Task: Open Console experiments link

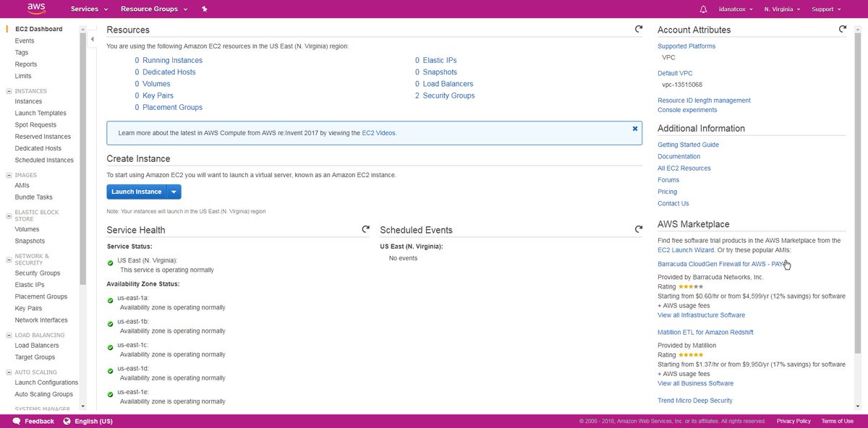Action: click(x=687, y=110)
